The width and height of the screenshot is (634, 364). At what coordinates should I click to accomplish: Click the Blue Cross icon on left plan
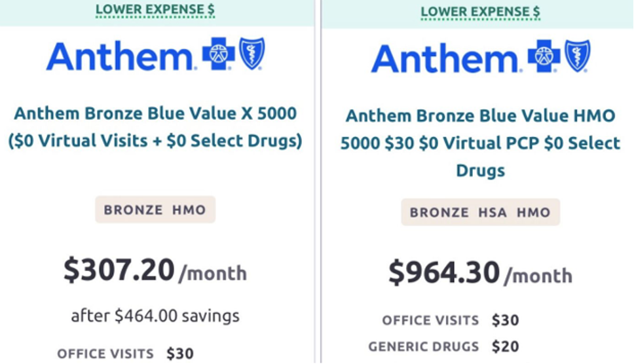pyautogui.click(x=218, y=54)
